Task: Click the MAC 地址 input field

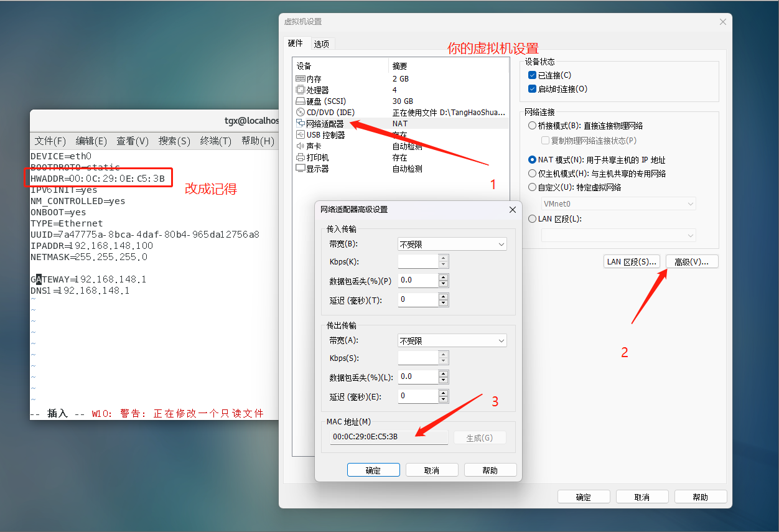Action: coord(389,437)
